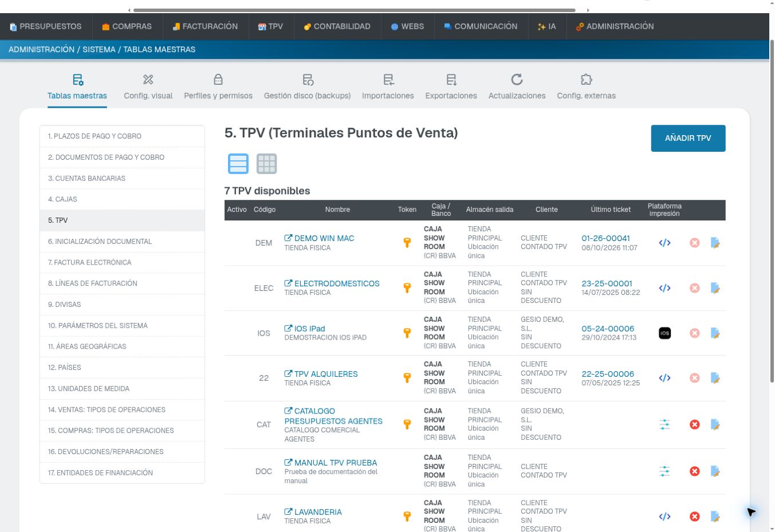Click the horizontal scrollbar at the top
The image size is (775, 532).
(x=354, y=10)
